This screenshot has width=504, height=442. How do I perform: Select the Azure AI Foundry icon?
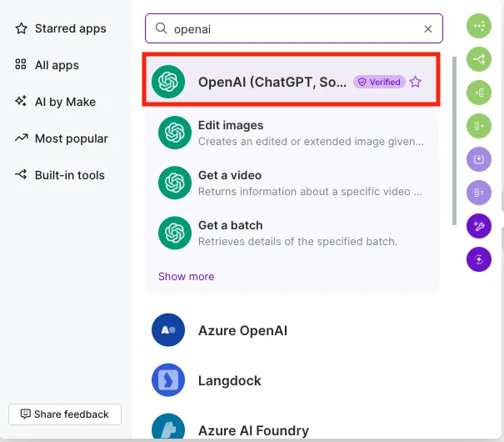point(168,426)
